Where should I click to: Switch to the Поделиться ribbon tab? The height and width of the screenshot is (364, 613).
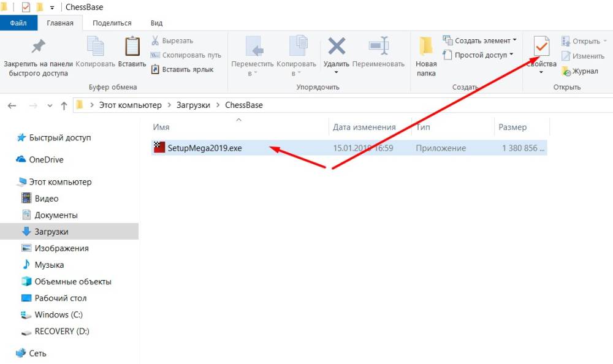coord(112,23)
